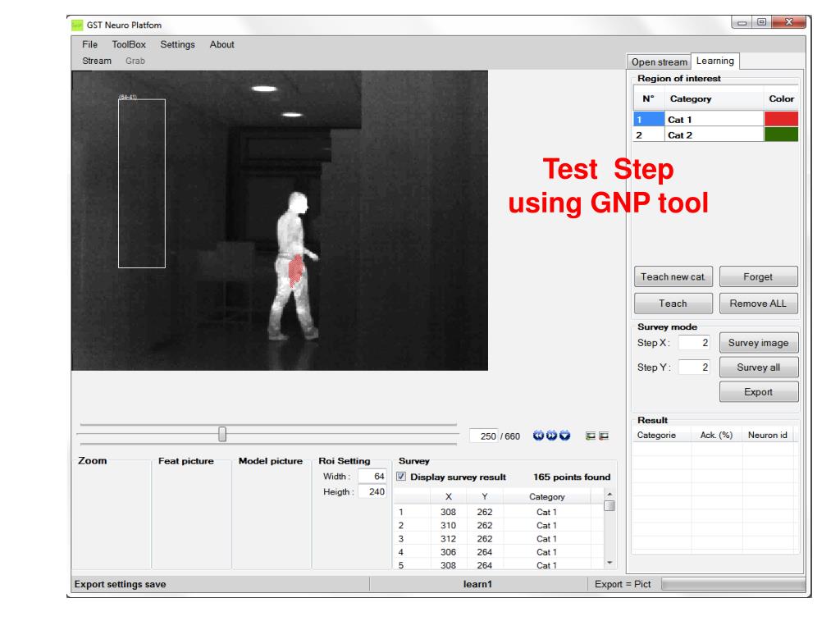Click the frame position slider thumb
The width and height of the screenshot is (840, 630).
(222, 434)
